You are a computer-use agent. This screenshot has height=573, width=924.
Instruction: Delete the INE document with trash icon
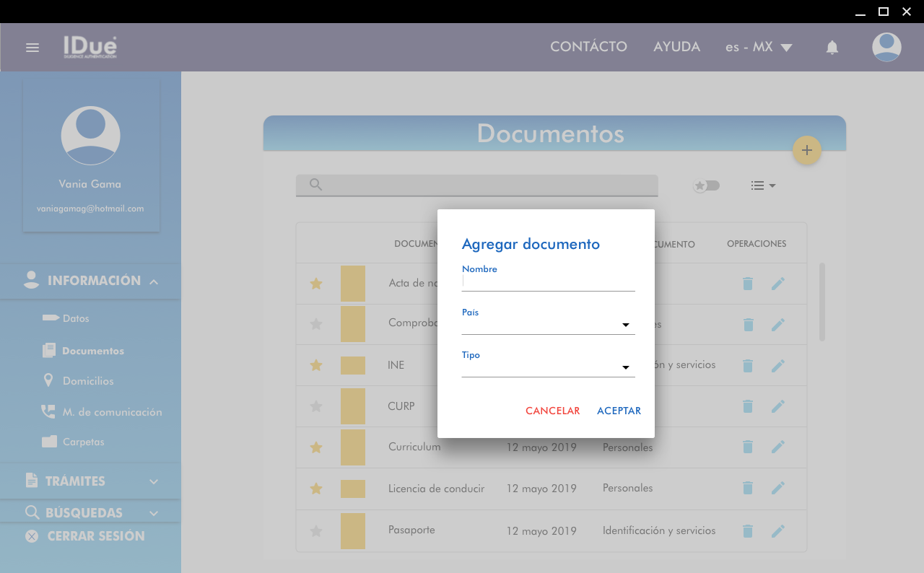pos(748,366)
